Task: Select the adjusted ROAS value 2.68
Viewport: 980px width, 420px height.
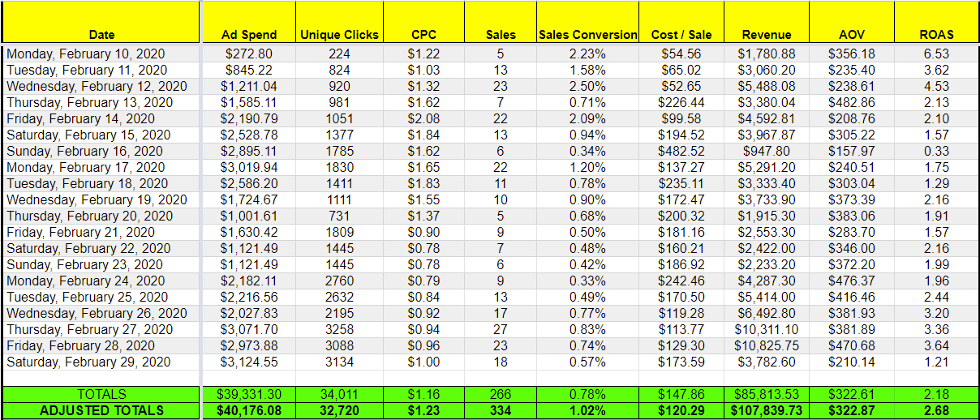Action: [x=936, y=410]
